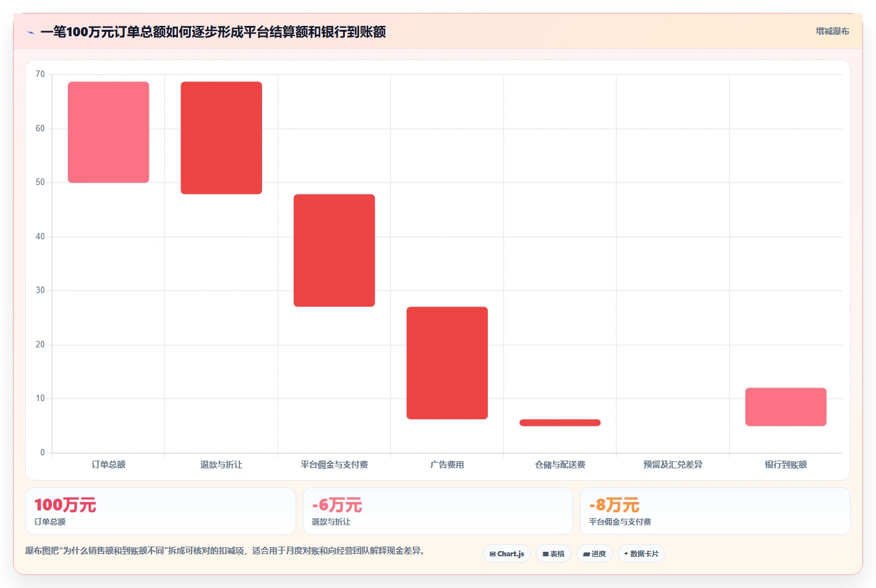Click the y-axis value 50
The image size is (876, 588).
coord(40,182)
